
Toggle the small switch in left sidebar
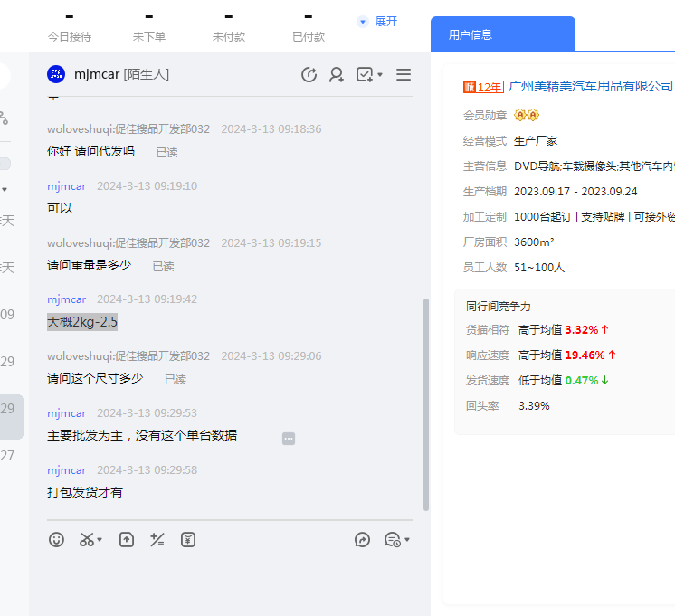5,164
